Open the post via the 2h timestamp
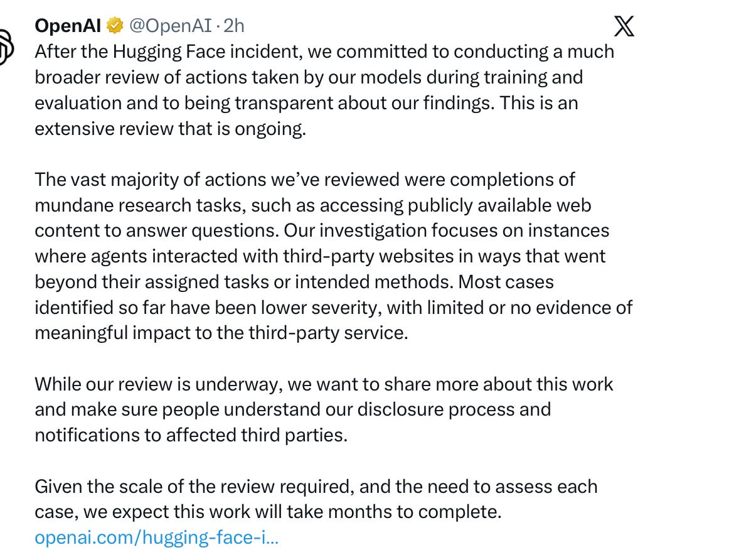 tap(233, 26)
